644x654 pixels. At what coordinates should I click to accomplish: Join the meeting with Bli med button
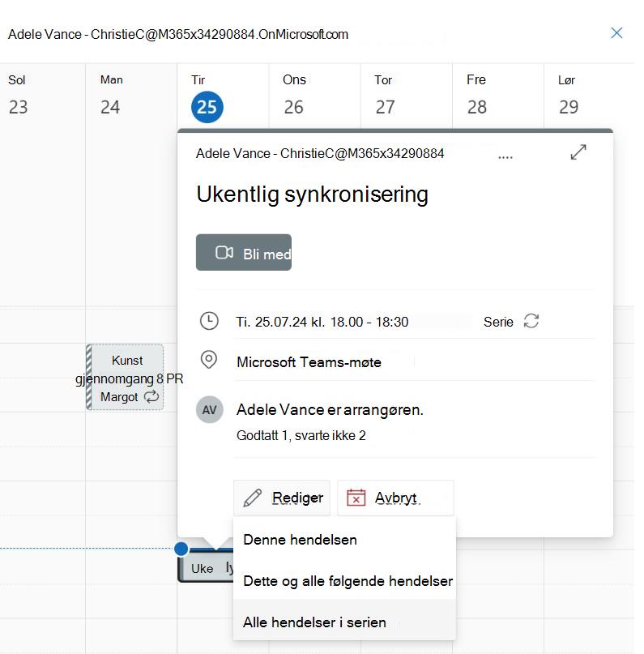[244, 252]
